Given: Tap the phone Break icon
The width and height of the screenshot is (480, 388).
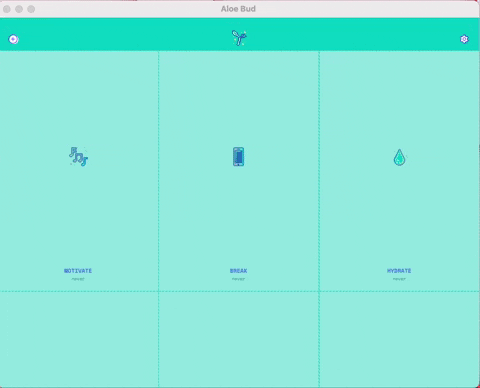Looking at the screenshot, I should (238, 157).
